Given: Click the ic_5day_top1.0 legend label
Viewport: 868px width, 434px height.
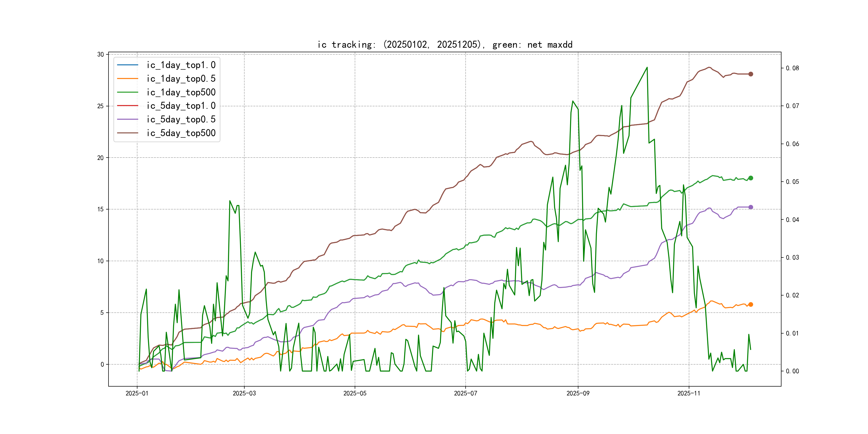Looking at the screenshot, I should point(181,106).
